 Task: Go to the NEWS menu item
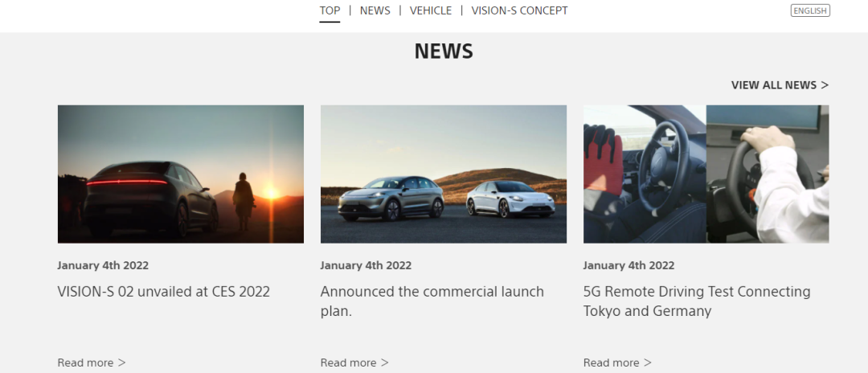click(375, 10)
